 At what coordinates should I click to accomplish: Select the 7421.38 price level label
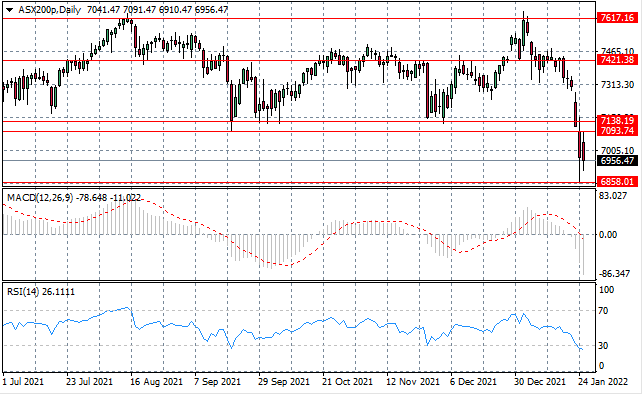617,60
